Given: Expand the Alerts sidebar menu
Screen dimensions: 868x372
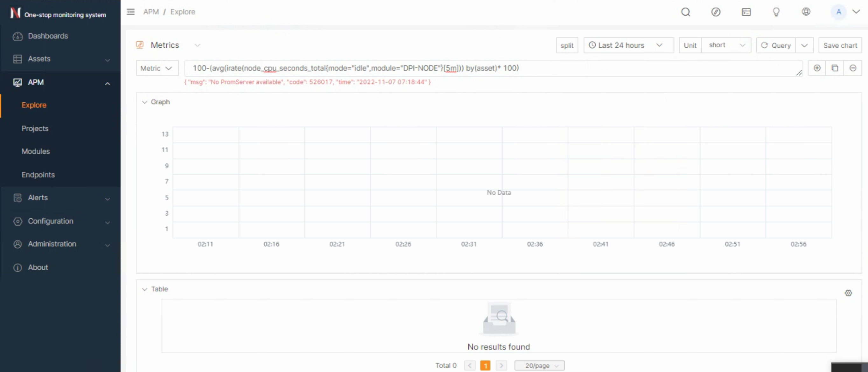Looking at the screenshot, I should (61, 198).
